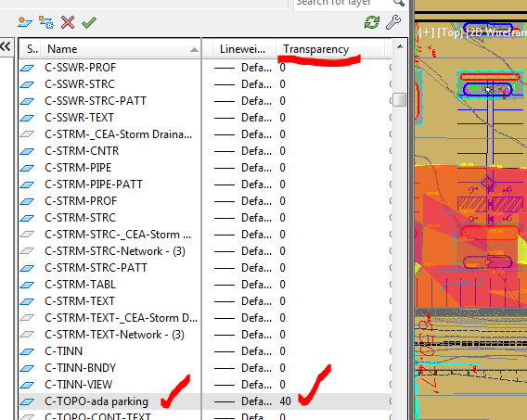Open lineweight Default of C-TOPO-ada parking
The width and height of the screenshot is (527, 420).
[243, 401]
